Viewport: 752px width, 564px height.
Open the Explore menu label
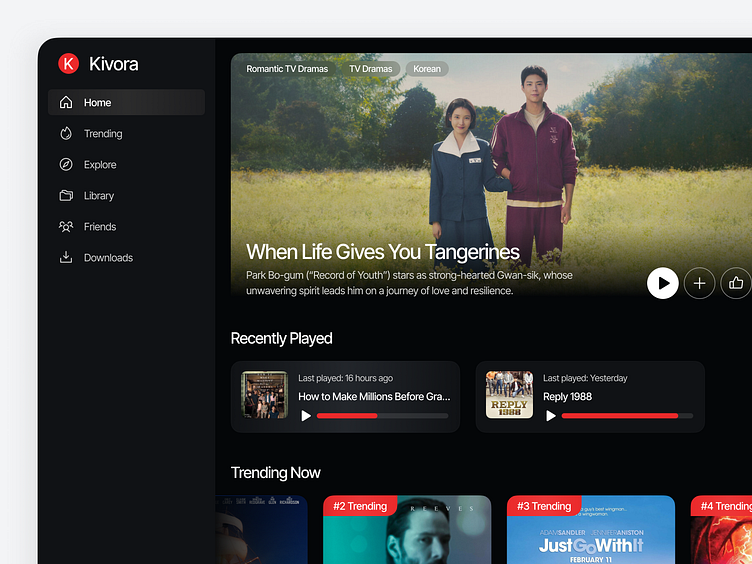coord(100,165)
